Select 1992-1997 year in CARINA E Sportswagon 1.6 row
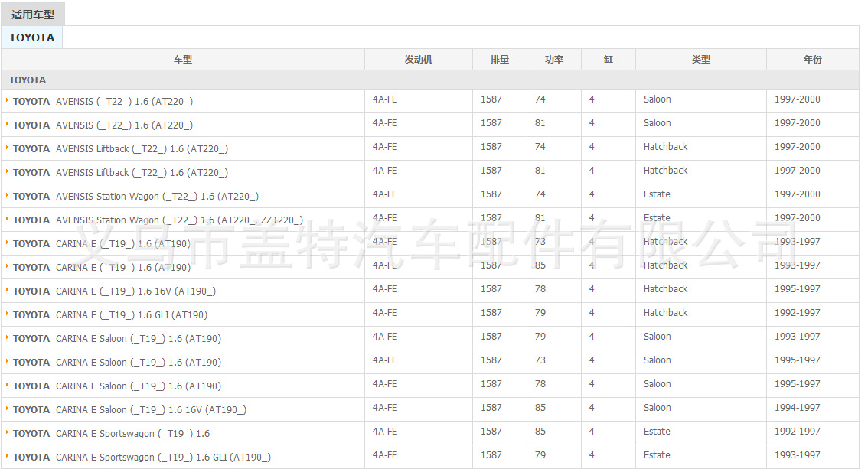868x469 pixels. tap(797, 432)
